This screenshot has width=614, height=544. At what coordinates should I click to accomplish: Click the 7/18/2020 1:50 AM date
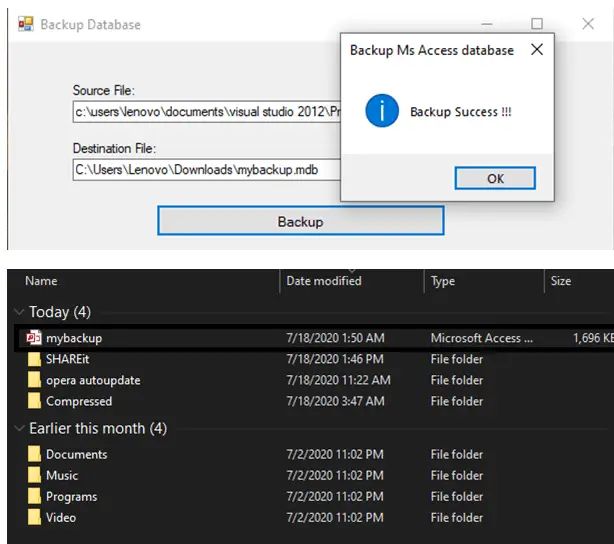pos(335,338)
